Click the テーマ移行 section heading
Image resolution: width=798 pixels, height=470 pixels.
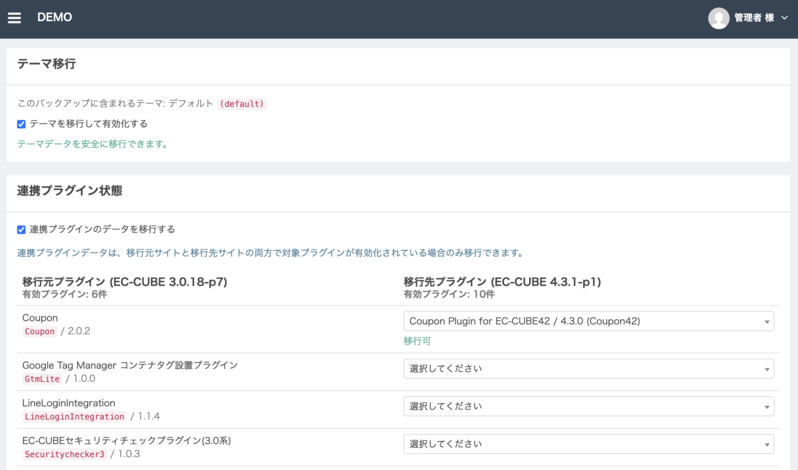46,64
